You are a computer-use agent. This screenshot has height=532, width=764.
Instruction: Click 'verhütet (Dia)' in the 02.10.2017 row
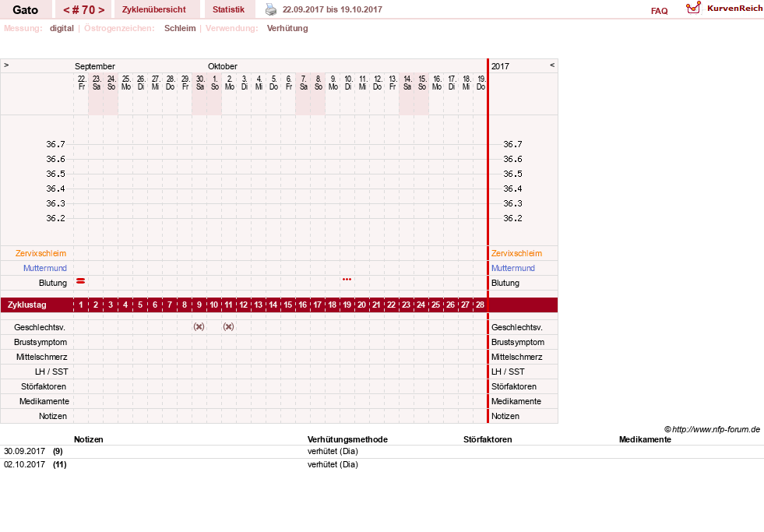point(333,464)
